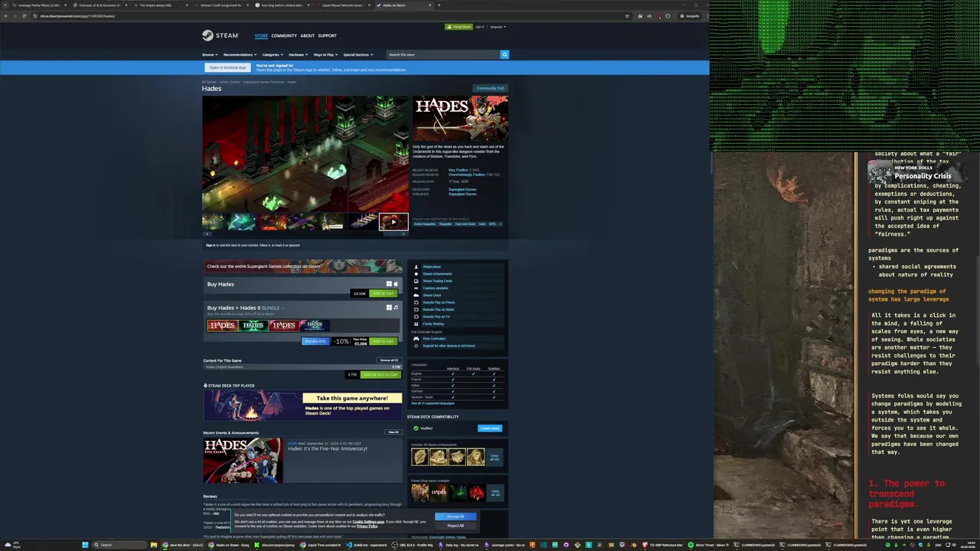
Task: Click the Remote Play on Phone icon
Action: point(416,302)
